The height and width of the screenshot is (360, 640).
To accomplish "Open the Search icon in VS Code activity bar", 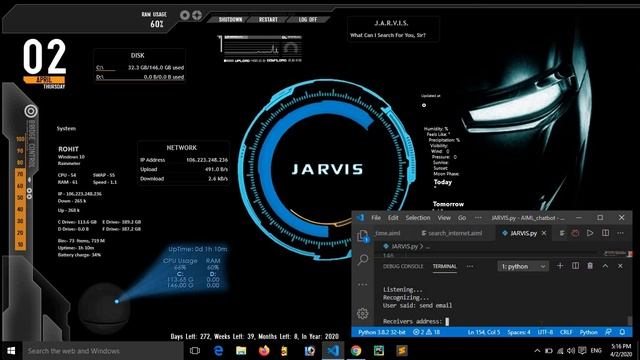I will point(362,259).
